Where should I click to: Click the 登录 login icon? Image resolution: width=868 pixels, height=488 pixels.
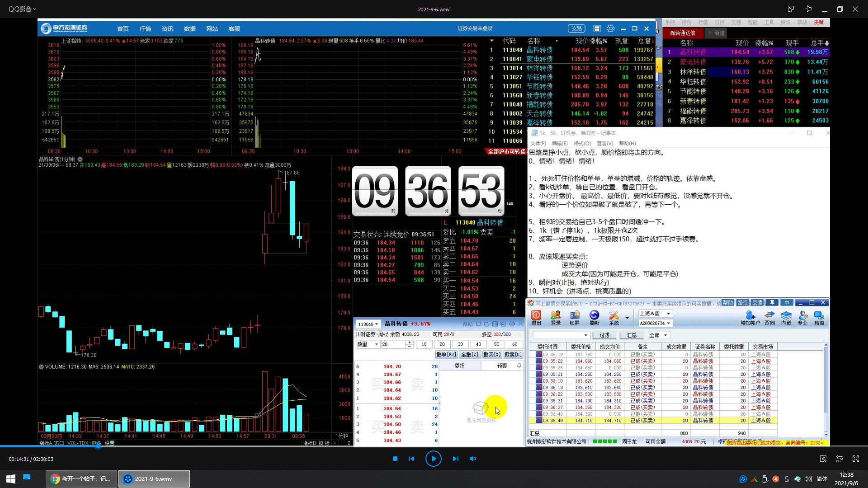pos(556,318)
